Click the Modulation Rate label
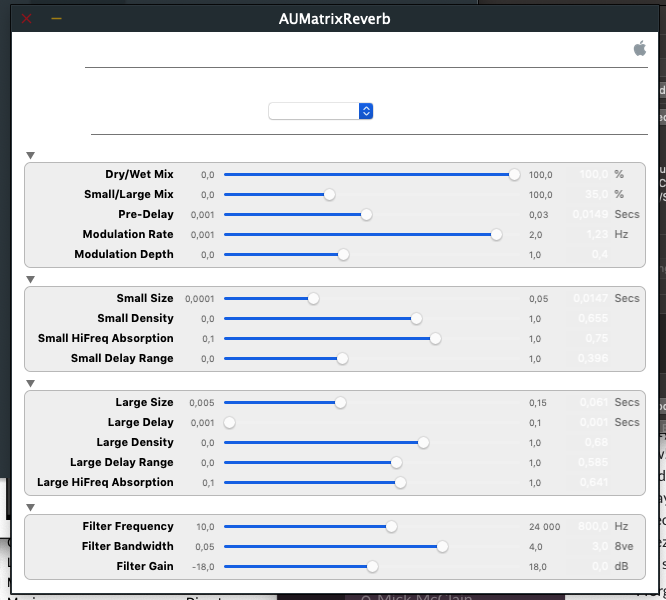This screenshot has width=666, height=600. click(128, 234)
